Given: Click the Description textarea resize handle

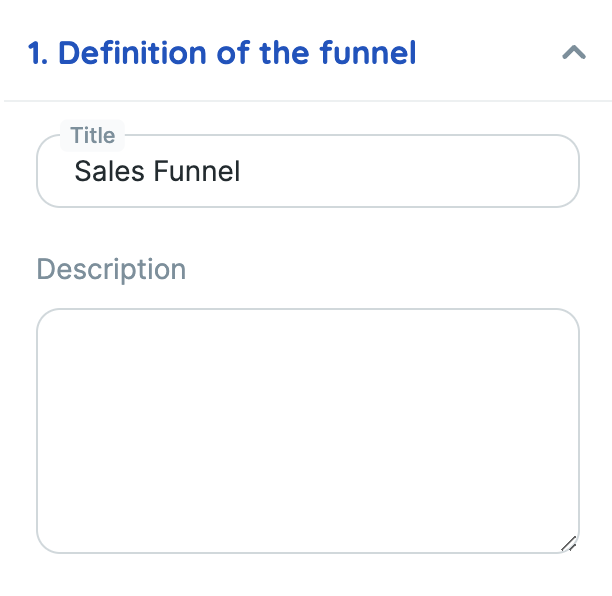Looking at the screenshot, I should click(x=569, y=544).
